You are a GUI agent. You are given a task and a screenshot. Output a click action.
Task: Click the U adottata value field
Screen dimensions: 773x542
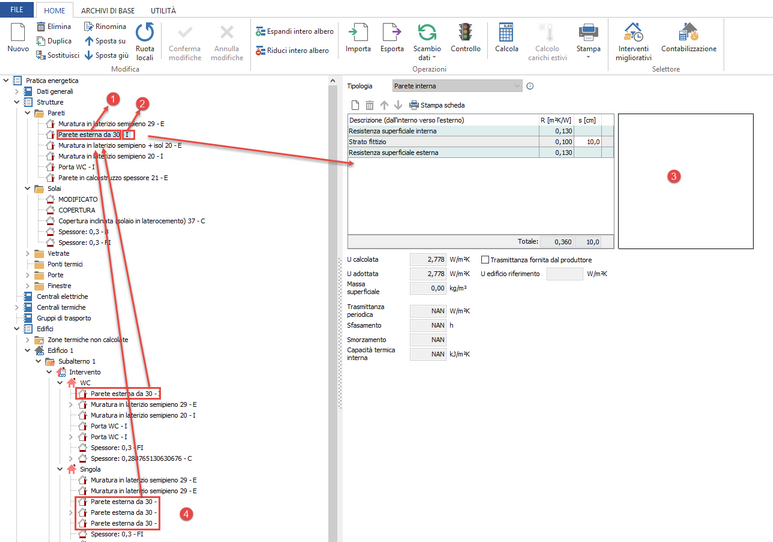pos(428,273)
